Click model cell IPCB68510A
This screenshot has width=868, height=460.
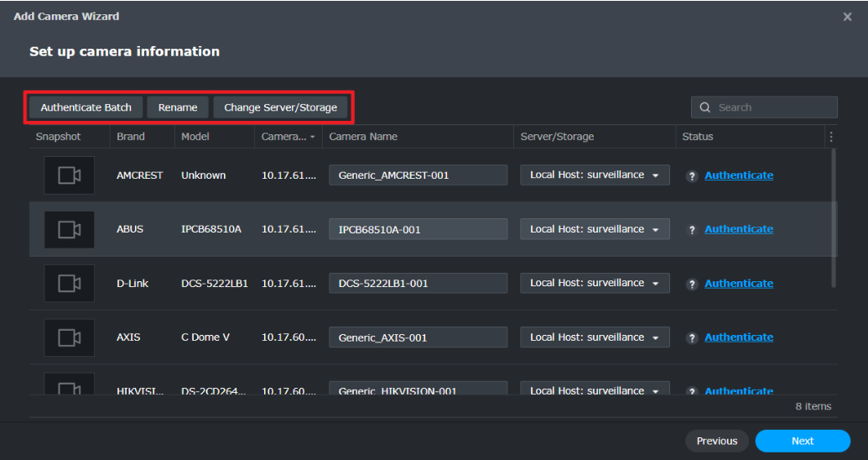pos(211,229)
